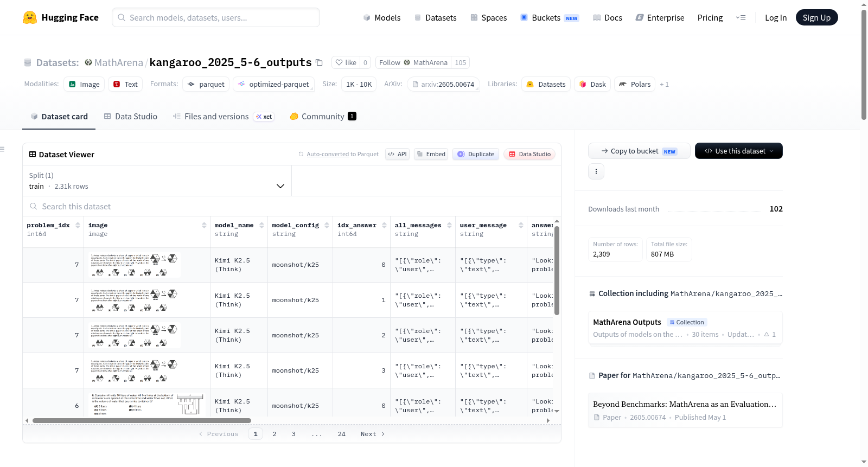The height and width of the screenshot is (467, 868).
Task: Follow the MathArena organization
Action: pyautogui.click(x=413, y=62)
